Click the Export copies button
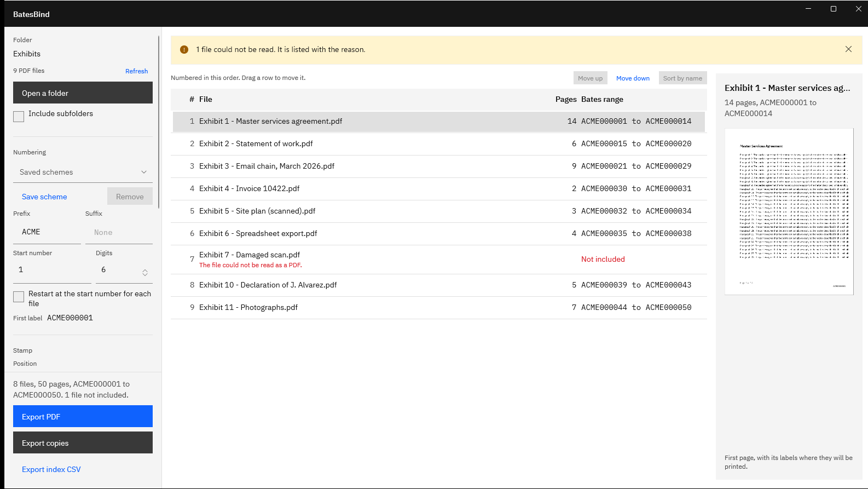This screenshot has width=868, height=489. pos(83,442)
